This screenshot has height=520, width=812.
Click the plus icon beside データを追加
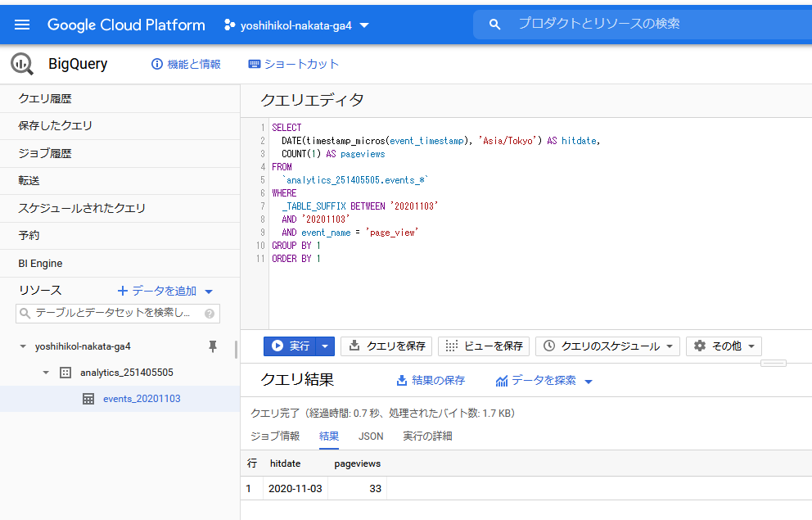click(123, 291)
